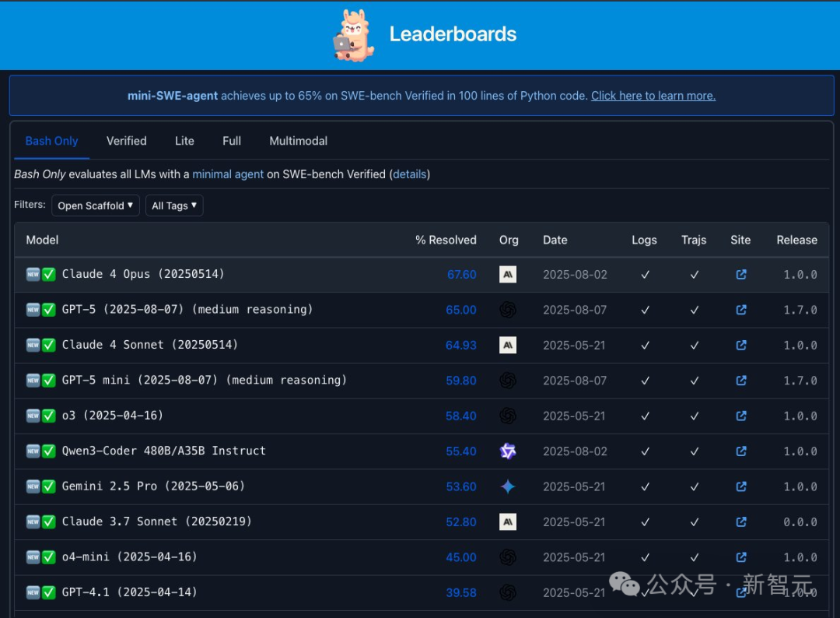Open the site link icon for Claude 3.7 Sonnet
The image size is (840, 618).
pos(741,522)
